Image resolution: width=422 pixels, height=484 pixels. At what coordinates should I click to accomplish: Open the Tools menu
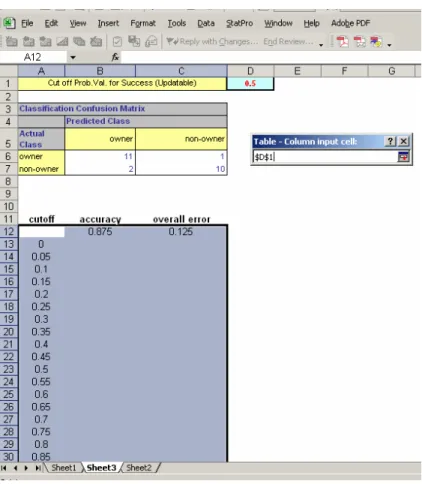pos(177,23)
